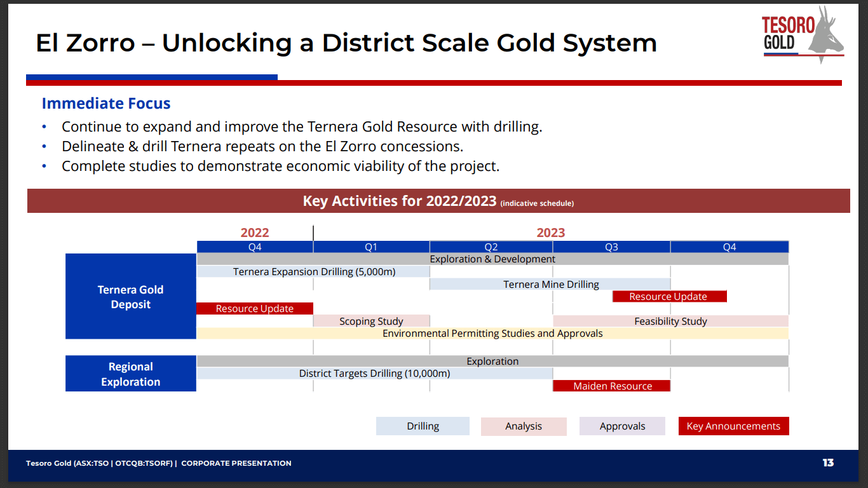The height and width of the screenshot is (488, 868).
Task: Click the 2022 year label
Action: (x=255, y=233)
